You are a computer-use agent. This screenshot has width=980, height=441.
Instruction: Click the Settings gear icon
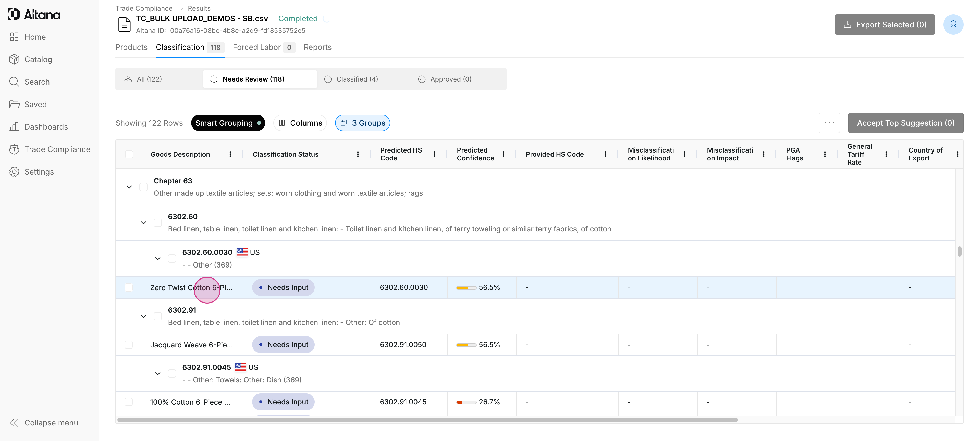point(14,172)
